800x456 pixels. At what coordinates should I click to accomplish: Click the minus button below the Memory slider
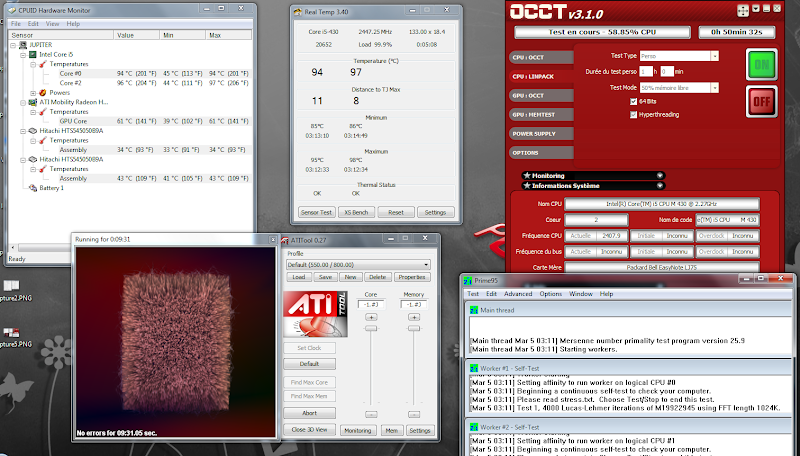tap(414, 415)
